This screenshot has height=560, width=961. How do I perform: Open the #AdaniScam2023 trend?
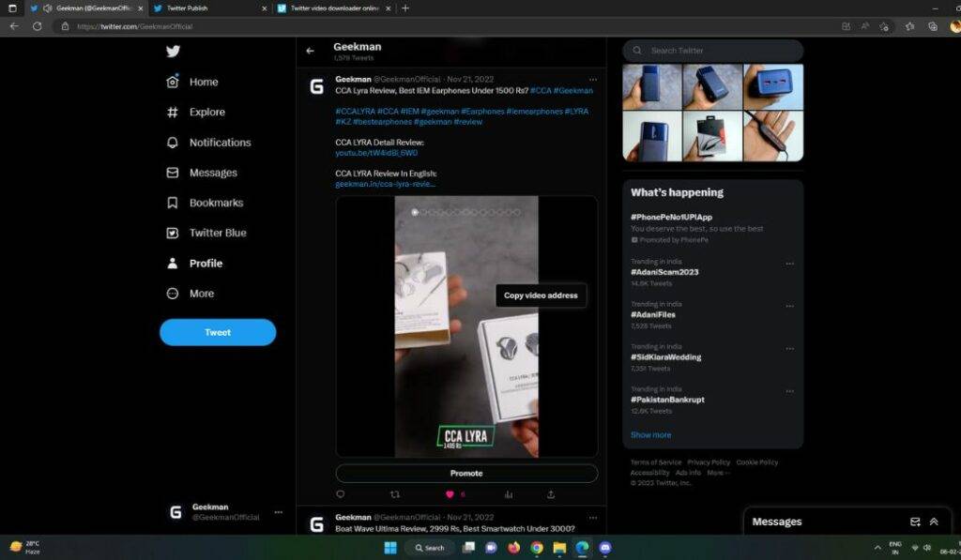click(x=664, y=272)
